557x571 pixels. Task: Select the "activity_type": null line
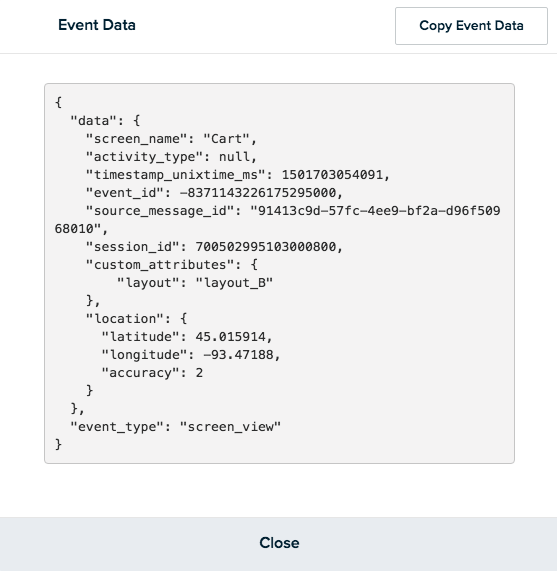coord(171,157)
